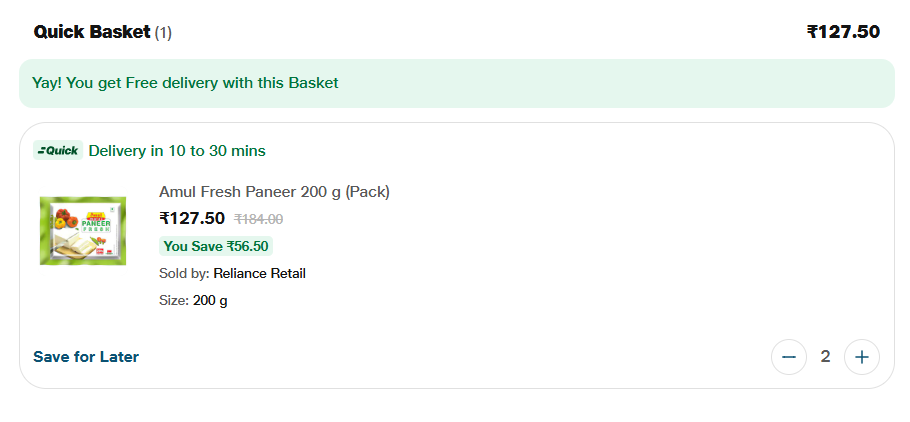Open Amul Fresh Paneer 200 g product title

coord(274,192)
